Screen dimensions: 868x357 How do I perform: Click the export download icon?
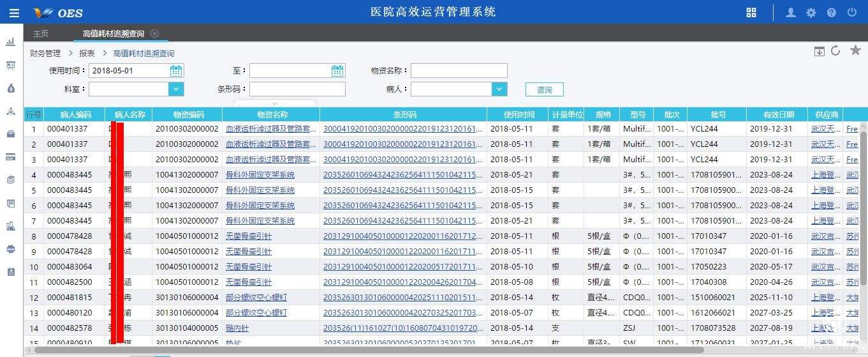(x=820, y=51)
